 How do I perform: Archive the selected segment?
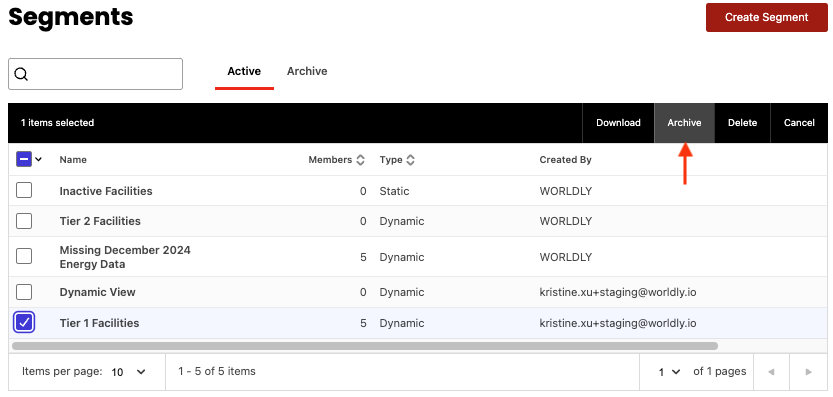(684, 123)
